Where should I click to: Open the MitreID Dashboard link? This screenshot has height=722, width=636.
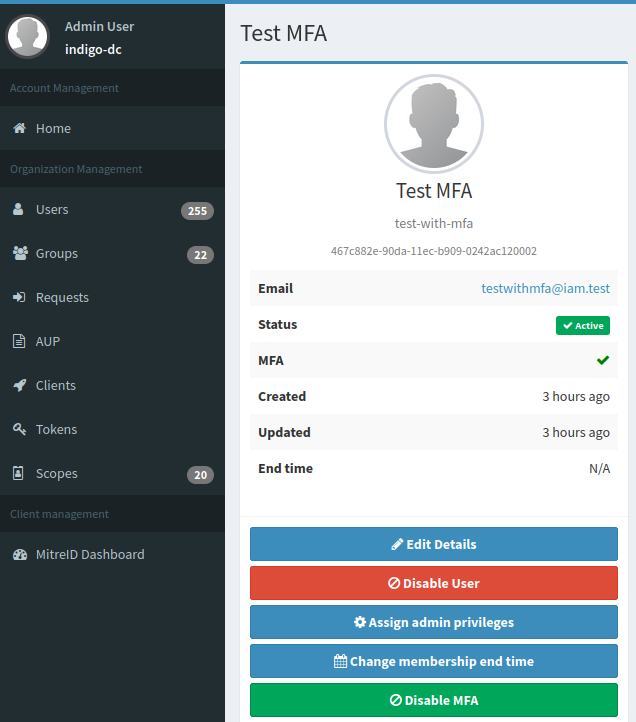[x=112, y=554]
